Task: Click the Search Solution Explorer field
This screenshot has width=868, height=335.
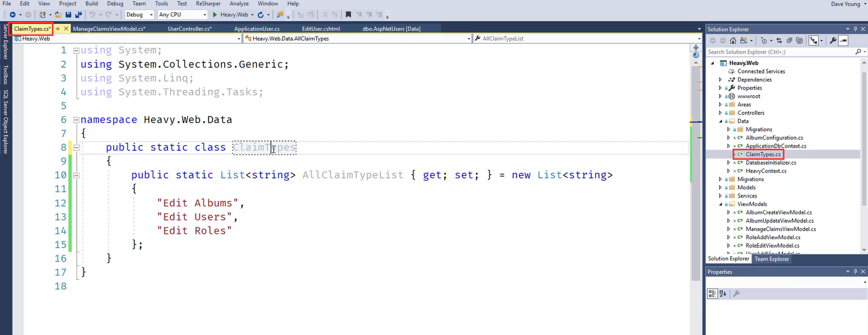Action: [x=780, y=52]
